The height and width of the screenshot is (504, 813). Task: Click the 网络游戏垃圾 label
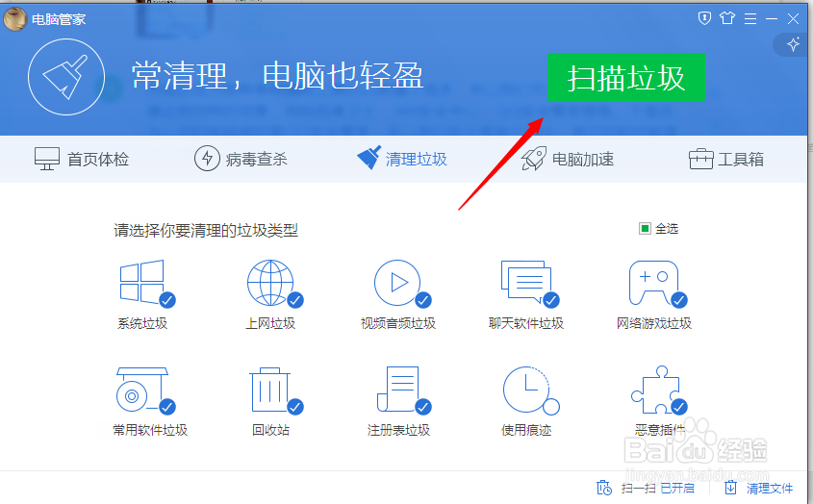point(654,323)
